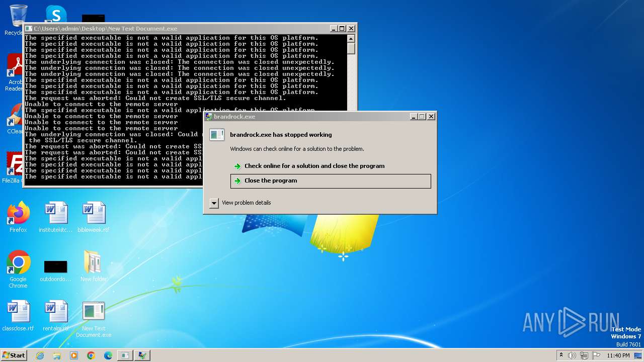Check online for a solution and close program
The image size is (644, 362).
(x=331, y=166)
